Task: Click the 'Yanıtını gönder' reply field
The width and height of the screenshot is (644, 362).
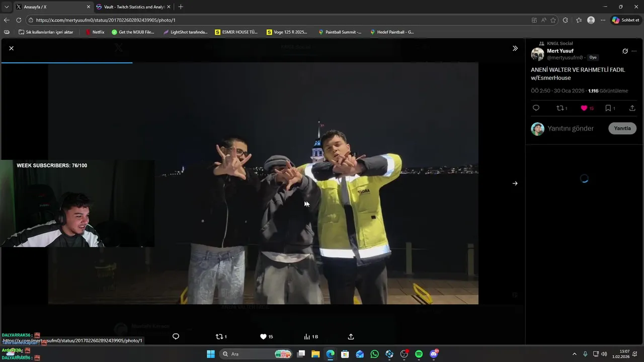Action: click(x=571, y=128)
